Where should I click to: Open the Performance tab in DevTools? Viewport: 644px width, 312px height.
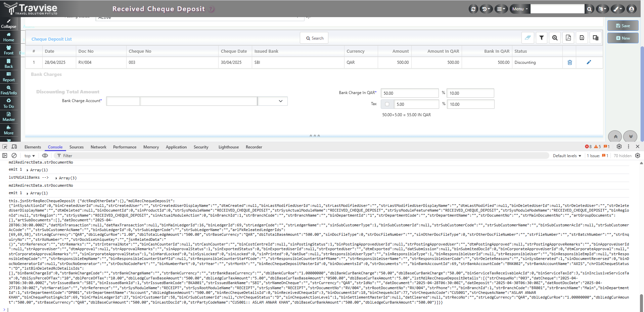[125, 147]
